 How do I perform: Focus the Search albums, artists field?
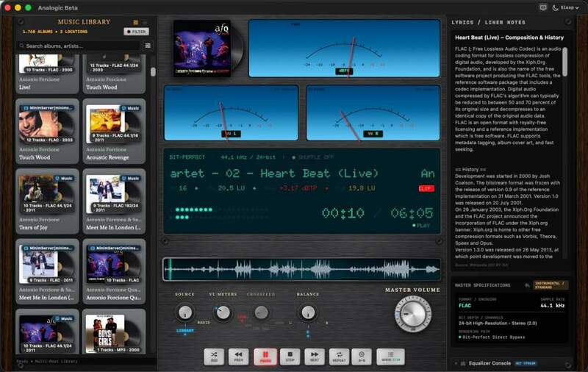point(79,46)
